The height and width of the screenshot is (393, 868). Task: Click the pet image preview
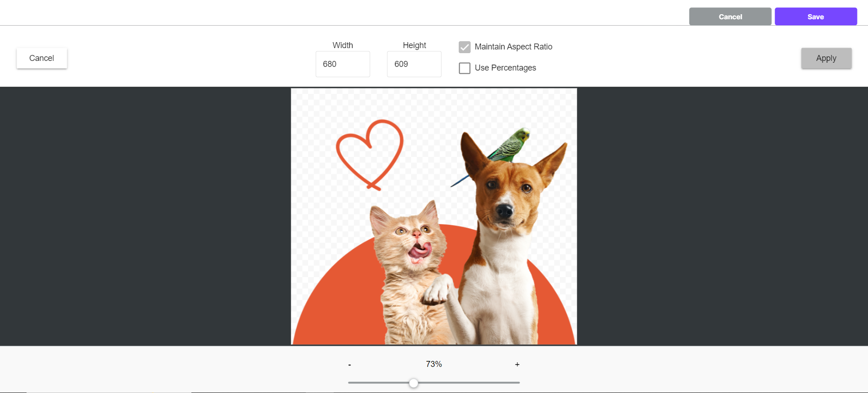tap(434, 216)
